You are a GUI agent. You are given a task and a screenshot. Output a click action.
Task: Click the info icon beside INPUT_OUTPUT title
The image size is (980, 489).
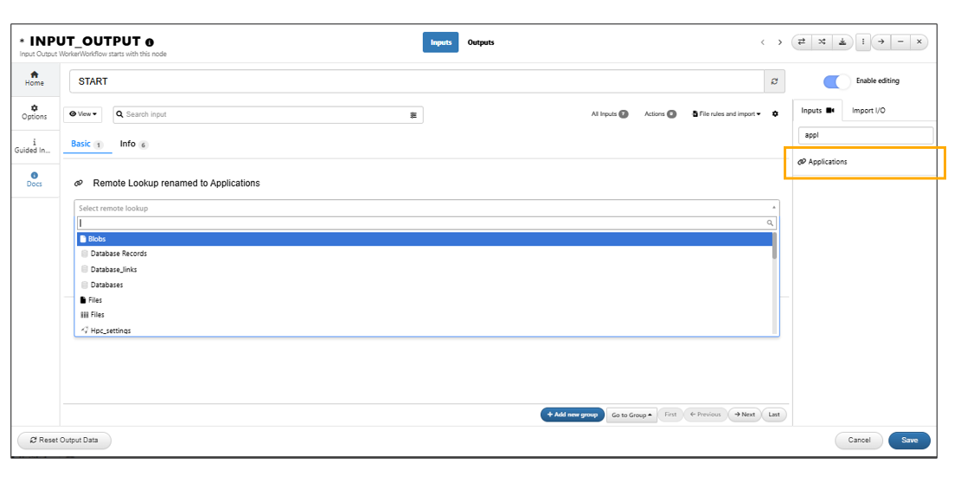coord(150,42)
